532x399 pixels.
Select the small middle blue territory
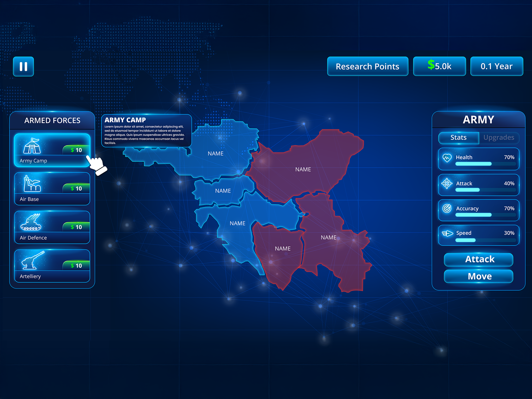coord(223,191)
